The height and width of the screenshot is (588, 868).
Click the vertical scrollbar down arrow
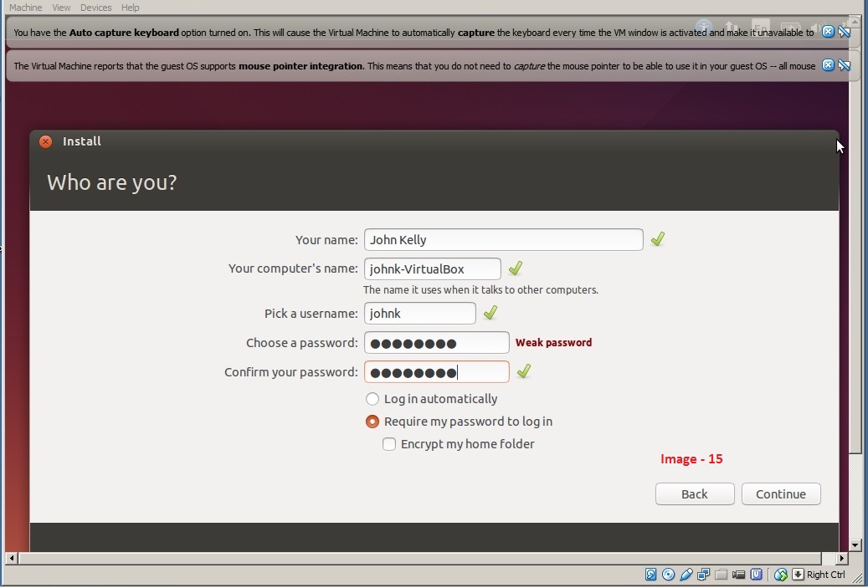click(855, 545)
